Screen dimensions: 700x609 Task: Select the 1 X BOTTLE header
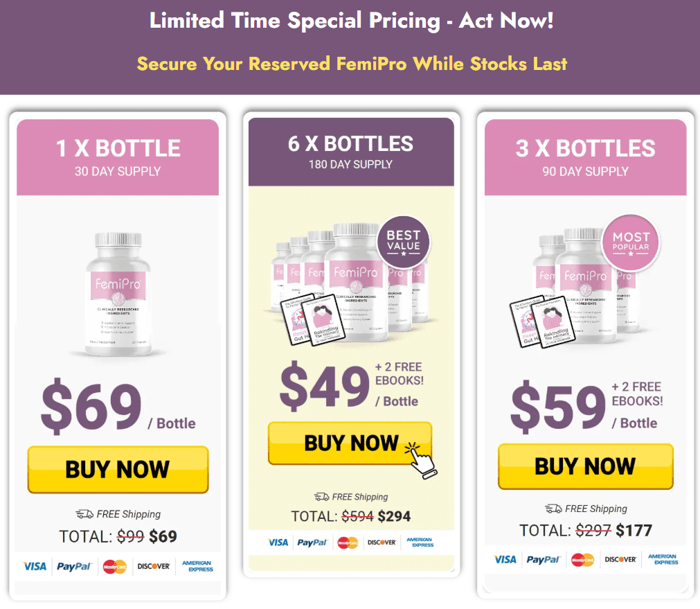[118, 157]
